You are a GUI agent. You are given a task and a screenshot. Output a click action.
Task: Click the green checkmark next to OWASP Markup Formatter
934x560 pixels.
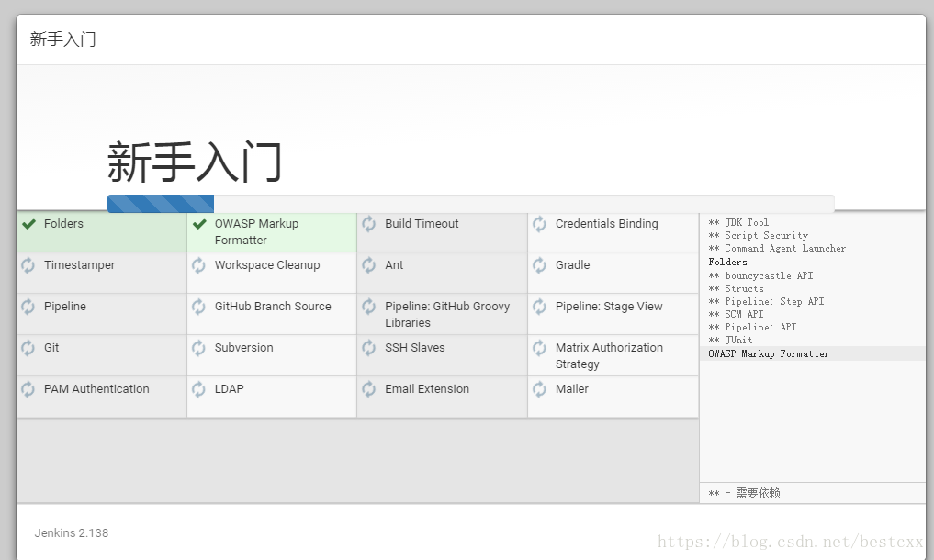tap(199, 224)
